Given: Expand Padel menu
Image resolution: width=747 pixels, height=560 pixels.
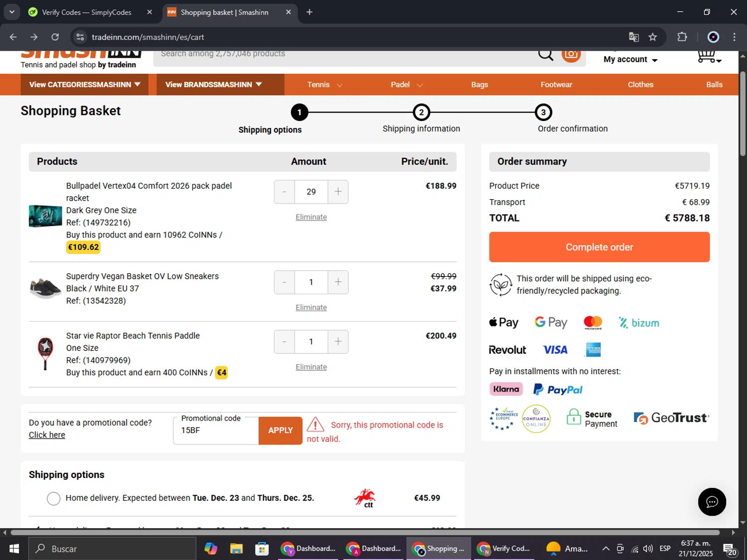Looking at the screenshot, I should pos(406,85).
